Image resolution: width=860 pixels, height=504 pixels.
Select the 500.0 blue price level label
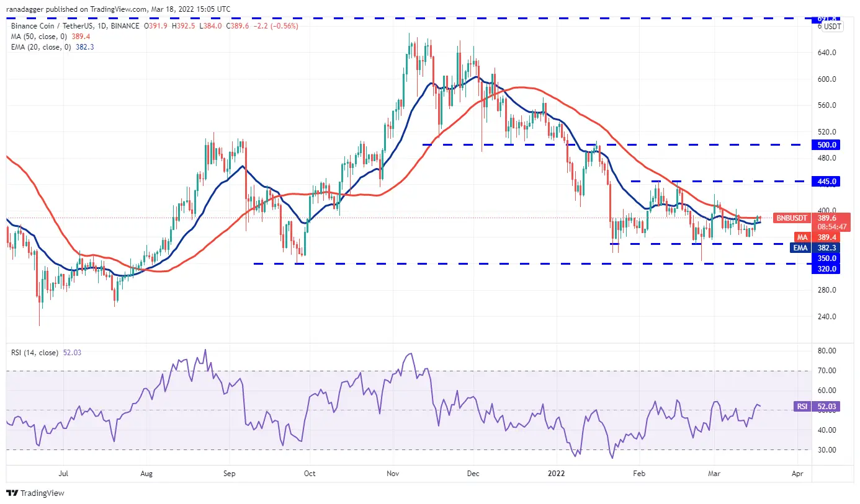coord(828,144)
